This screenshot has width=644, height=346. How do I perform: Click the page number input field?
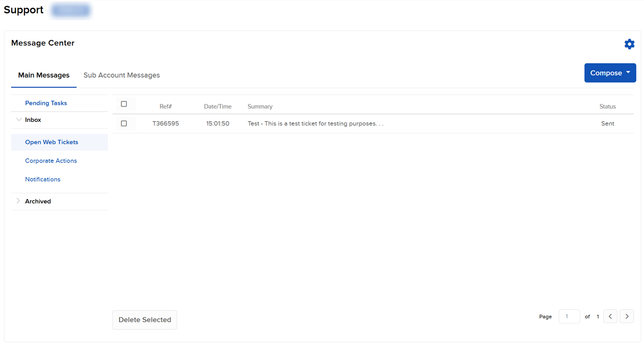[569, 317]
